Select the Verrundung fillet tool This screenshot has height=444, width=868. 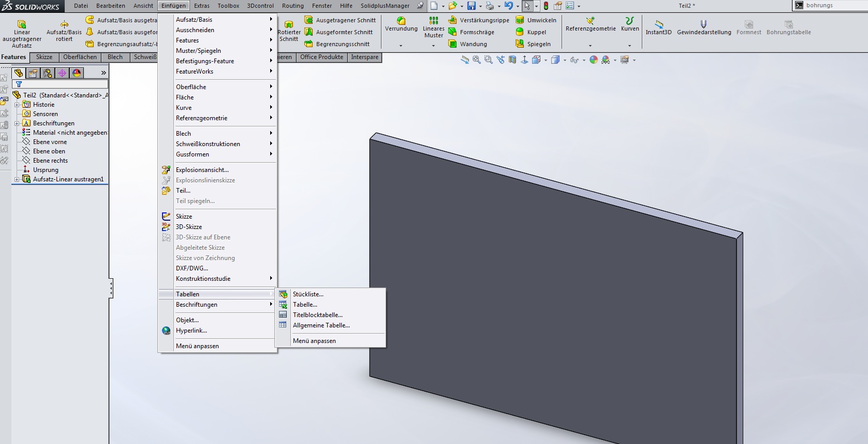point(401,24)
